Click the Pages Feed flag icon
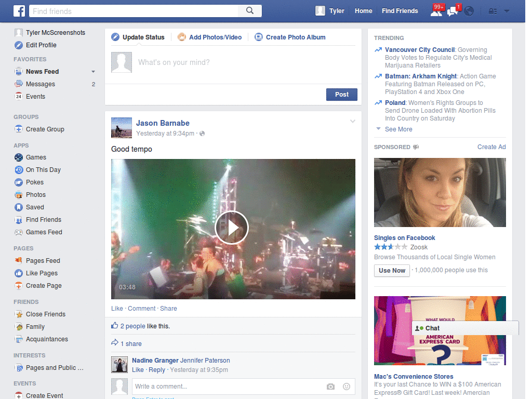 pyautogui.click(x=19, y=261)
